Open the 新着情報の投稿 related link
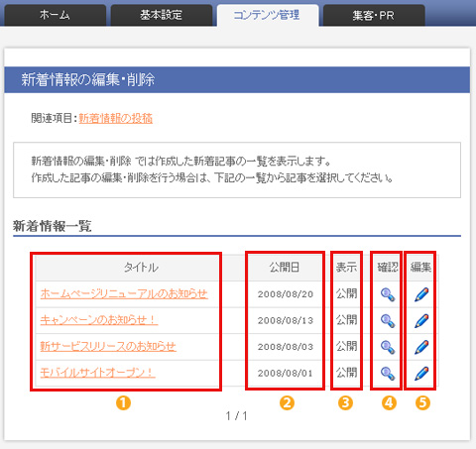476x449 pixels. click(116, 118)
